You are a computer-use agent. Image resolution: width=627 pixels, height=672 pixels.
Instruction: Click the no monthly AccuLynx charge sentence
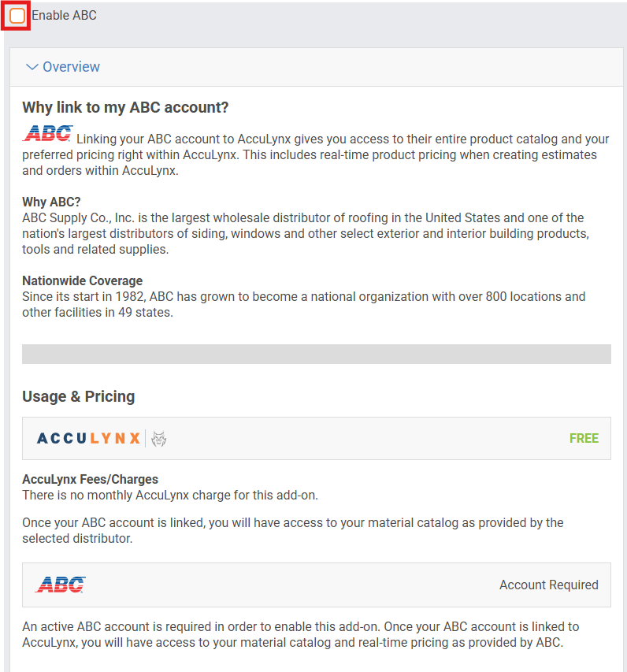(x=170, y=495)
